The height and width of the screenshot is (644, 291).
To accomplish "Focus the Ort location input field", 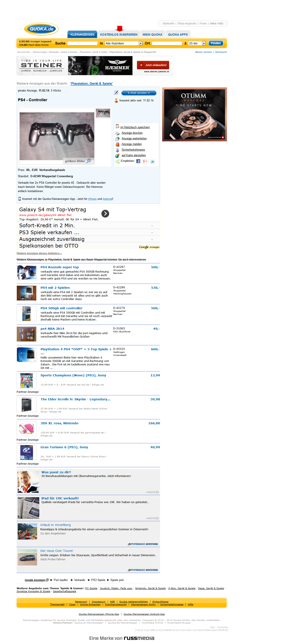I will coord(167,43).
